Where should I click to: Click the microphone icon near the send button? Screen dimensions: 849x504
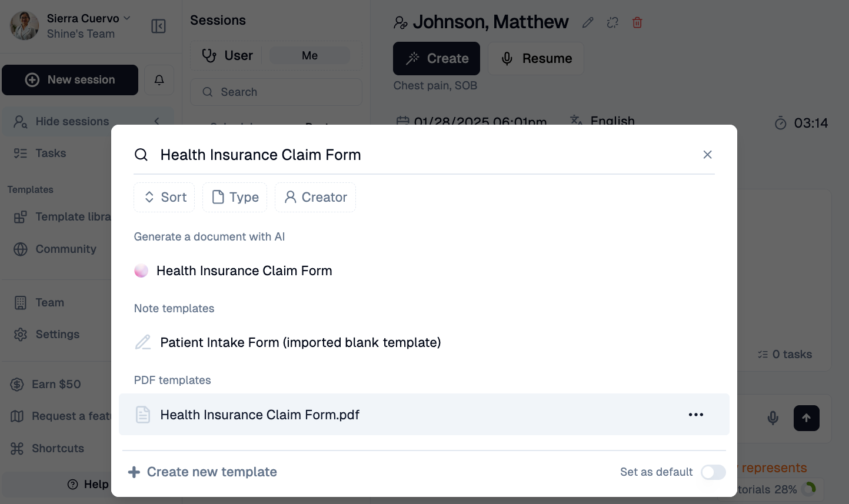[773, 418]
